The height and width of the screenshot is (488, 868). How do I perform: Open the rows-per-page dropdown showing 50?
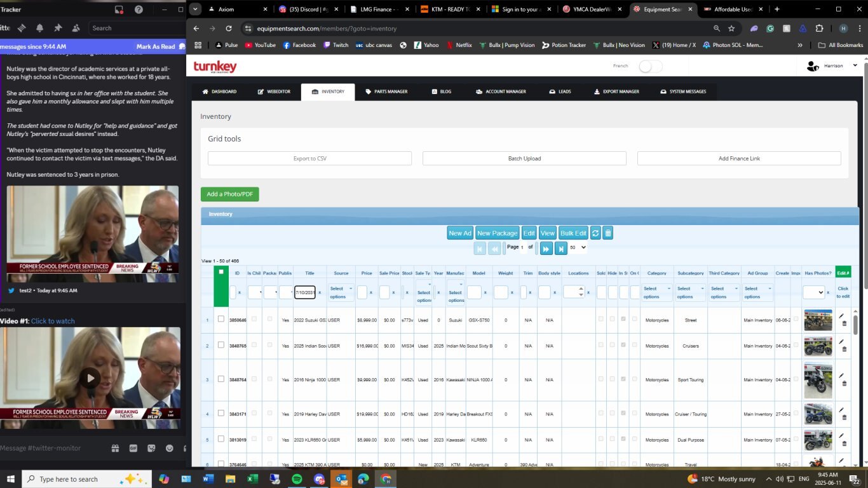click(x=578, y=248)
